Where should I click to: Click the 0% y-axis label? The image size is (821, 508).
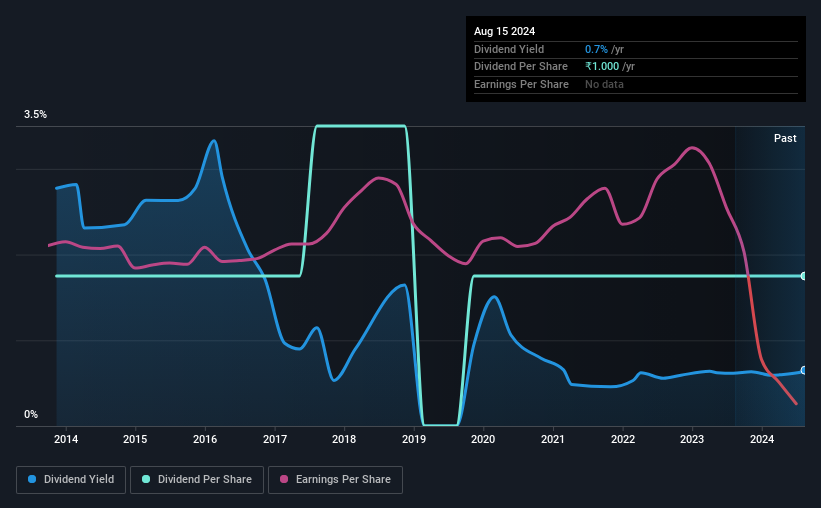coord(31,414)
